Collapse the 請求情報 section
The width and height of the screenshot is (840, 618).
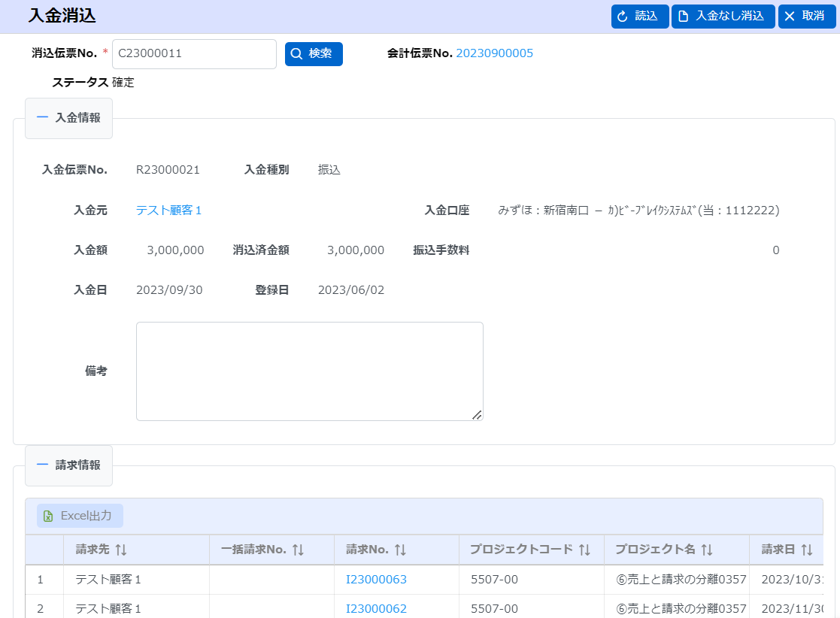(x=68, y=465)
